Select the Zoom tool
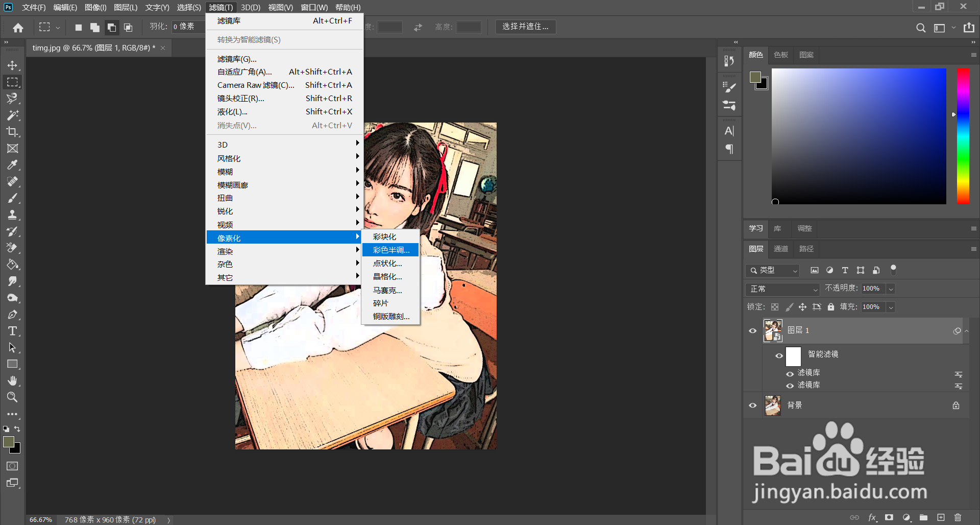 coord(12,397)
